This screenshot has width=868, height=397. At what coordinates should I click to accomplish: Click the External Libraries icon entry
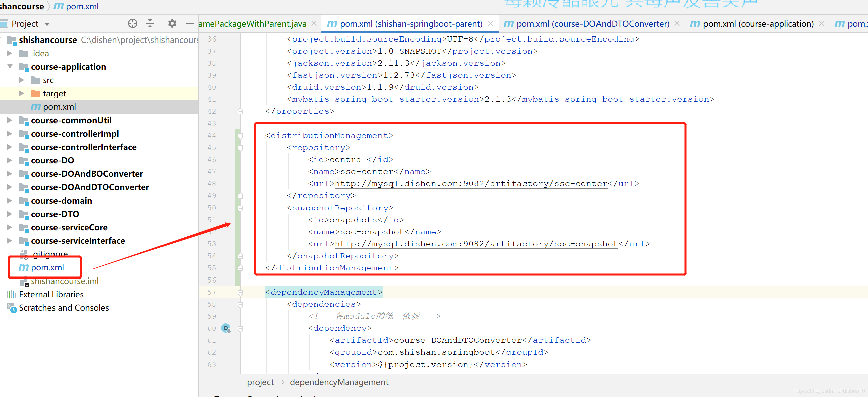(12, 295)
